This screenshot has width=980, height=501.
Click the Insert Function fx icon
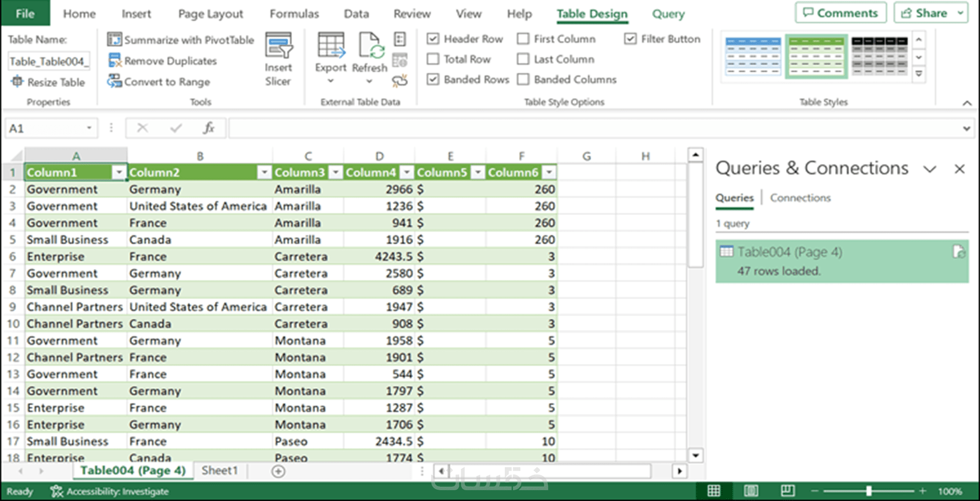(209, 128)
